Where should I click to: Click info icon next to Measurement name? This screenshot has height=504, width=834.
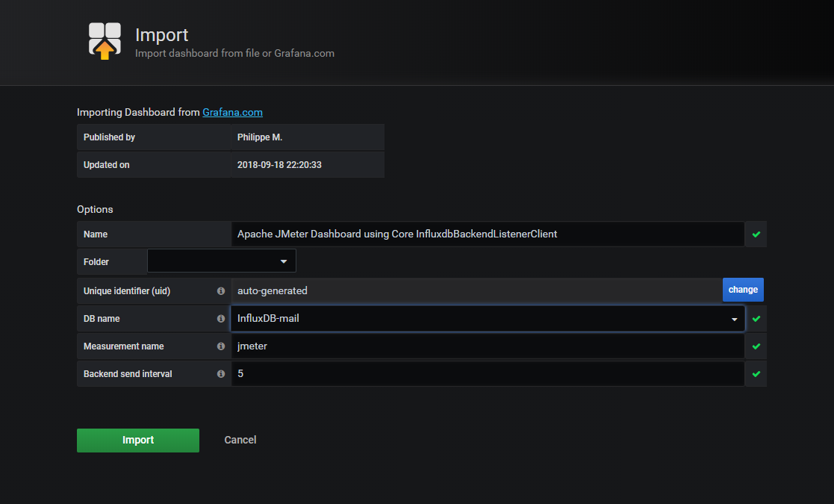pyautogui.click(x=221, y=346)
